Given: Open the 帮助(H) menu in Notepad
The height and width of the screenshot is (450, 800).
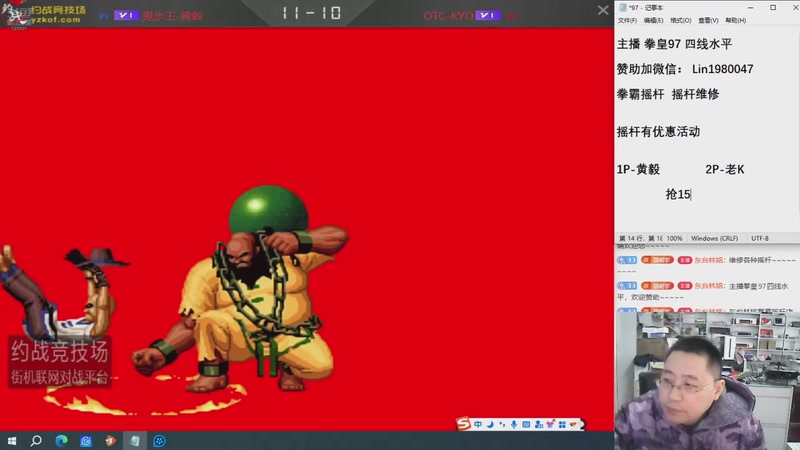Looking at the screenshot, I should point(736,20).
